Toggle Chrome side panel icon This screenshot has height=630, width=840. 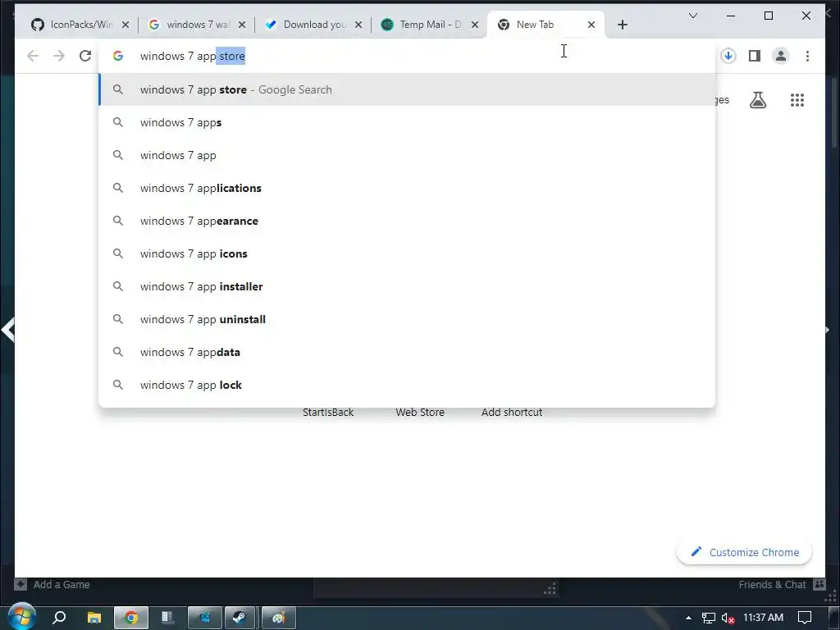tap(755, 56)
